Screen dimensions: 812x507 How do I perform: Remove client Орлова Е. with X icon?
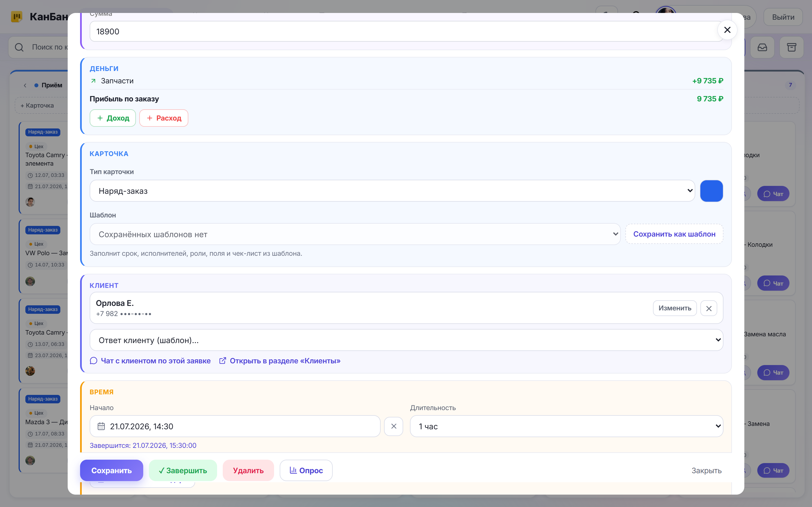pyautogui.click(x=709, y=308)
